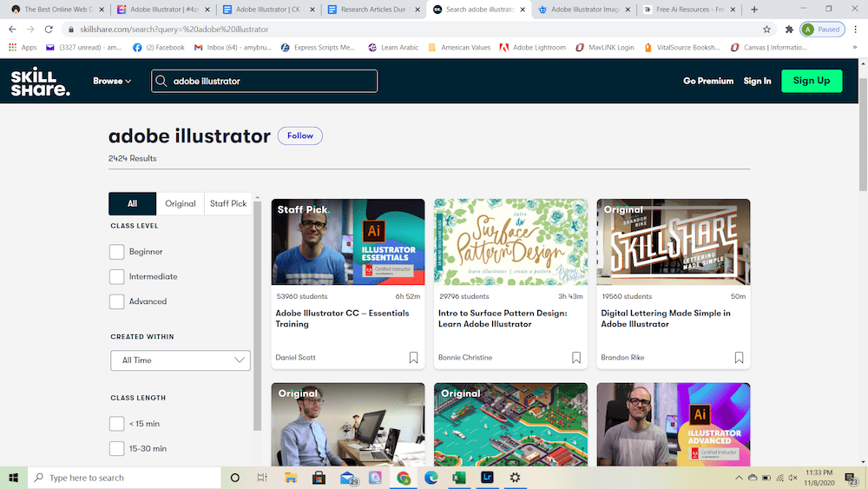Check the Intermediate class level box
This screenshot has width=868, height=489.
tap(117, 276)
